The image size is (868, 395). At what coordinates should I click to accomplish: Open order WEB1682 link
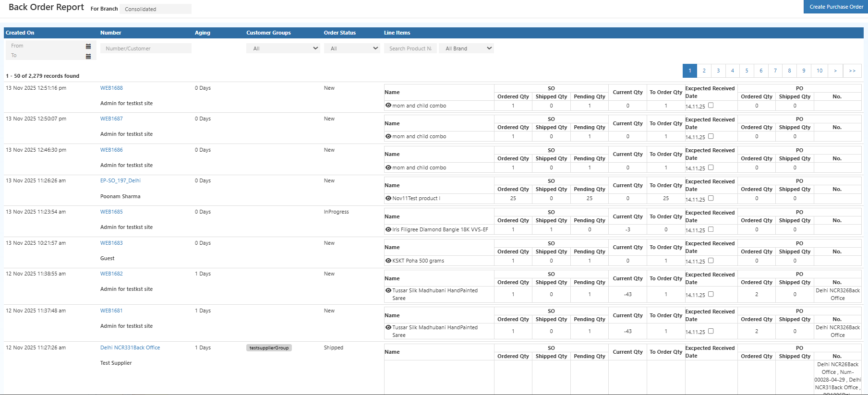click(111, 274)
